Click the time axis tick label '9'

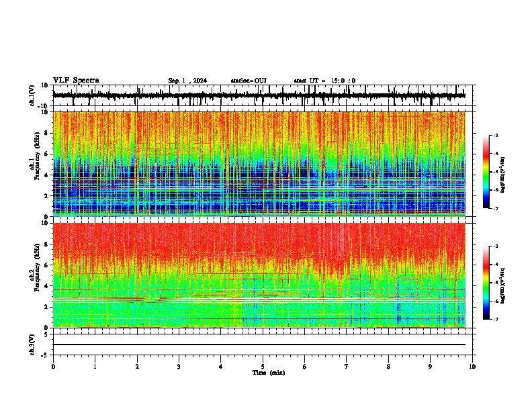point(430,367)
